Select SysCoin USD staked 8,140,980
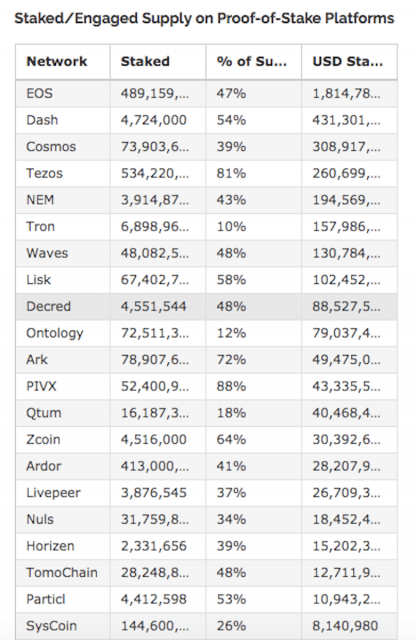416x640 pixels. point(345,626)
